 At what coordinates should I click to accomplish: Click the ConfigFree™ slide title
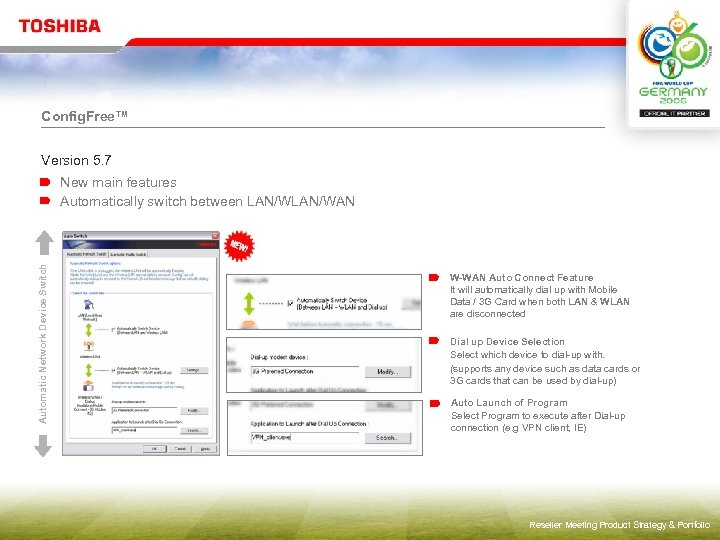point(84,116)
